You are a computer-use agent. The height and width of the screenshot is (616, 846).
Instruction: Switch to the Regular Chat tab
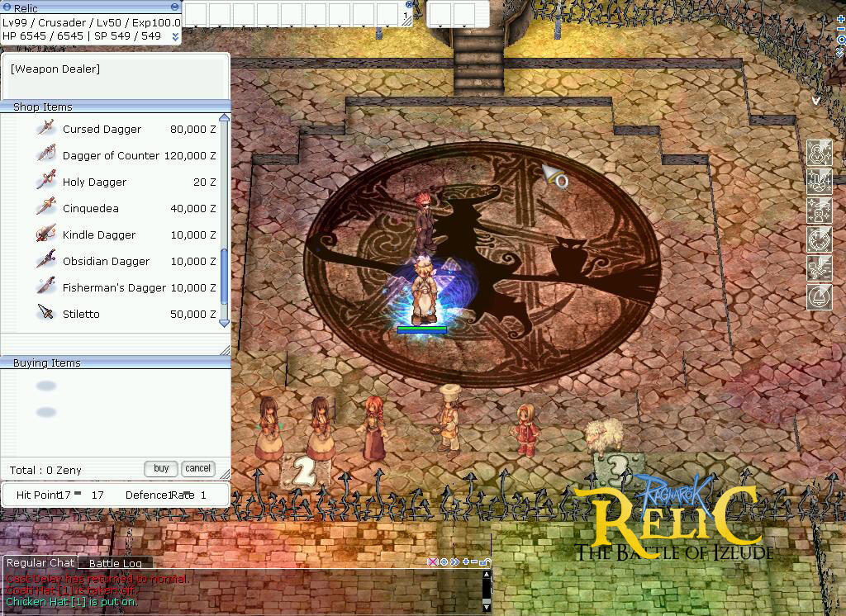coord(40,562)
